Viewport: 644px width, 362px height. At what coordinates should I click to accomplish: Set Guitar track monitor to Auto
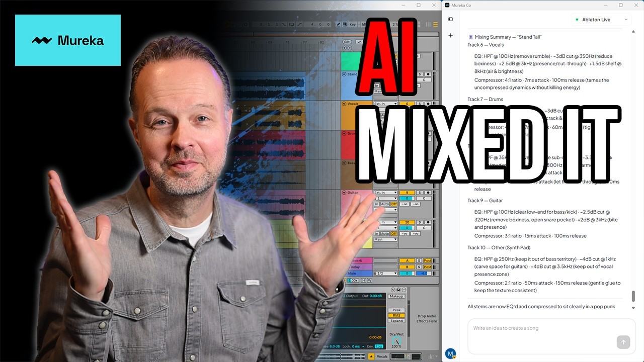coord(385,204)
